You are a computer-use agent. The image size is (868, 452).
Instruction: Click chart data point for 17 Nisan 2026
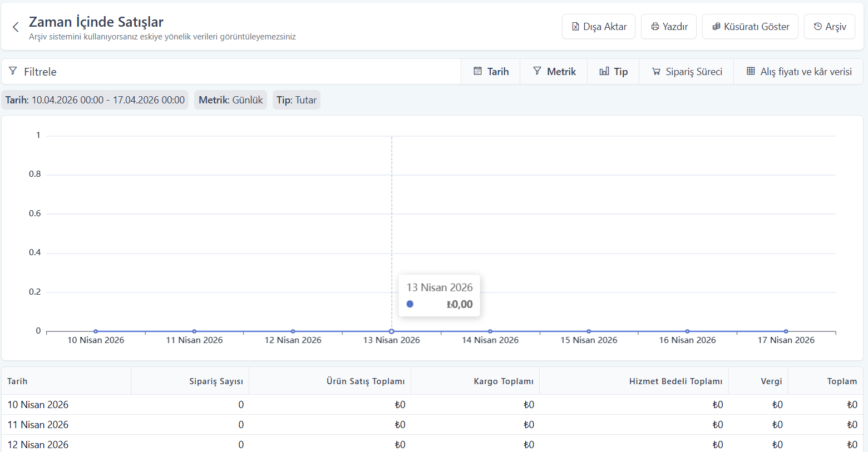point(786,331)
